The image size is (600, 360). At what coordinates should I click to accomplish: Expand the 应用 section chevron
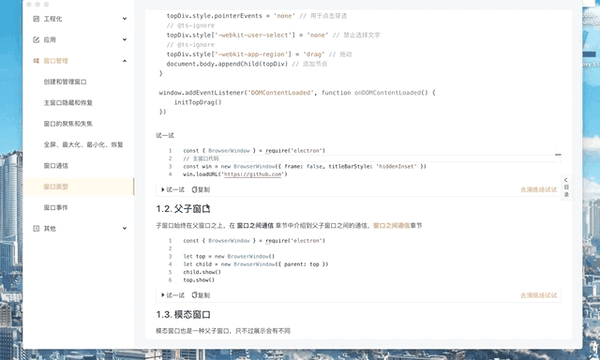(124, 40)
